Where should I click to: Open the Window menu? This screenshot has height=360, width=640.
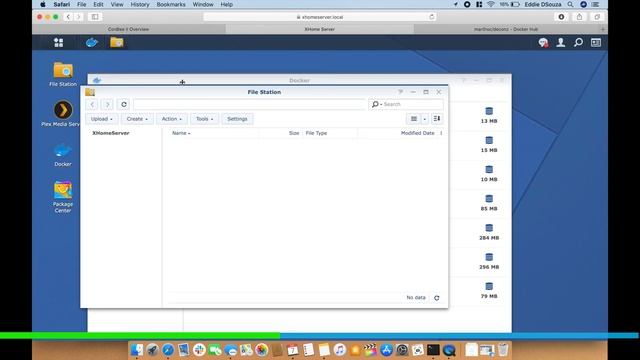203,4
